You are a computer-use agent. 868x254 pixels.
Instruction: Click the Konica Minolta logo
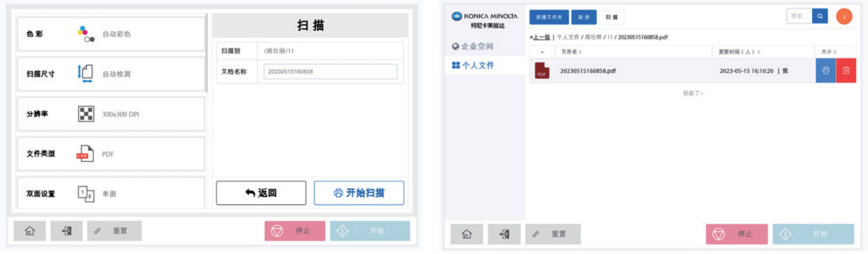484,20
